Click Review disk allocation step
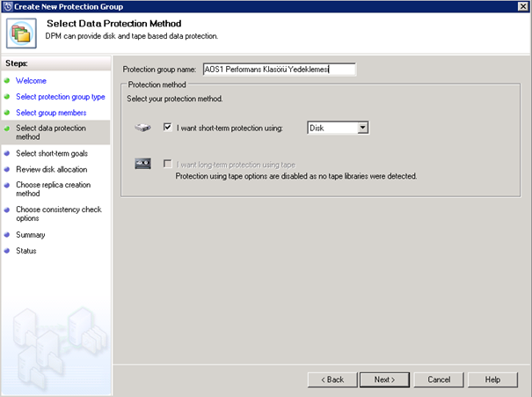 pyautogui.click(x=52, y=169)
